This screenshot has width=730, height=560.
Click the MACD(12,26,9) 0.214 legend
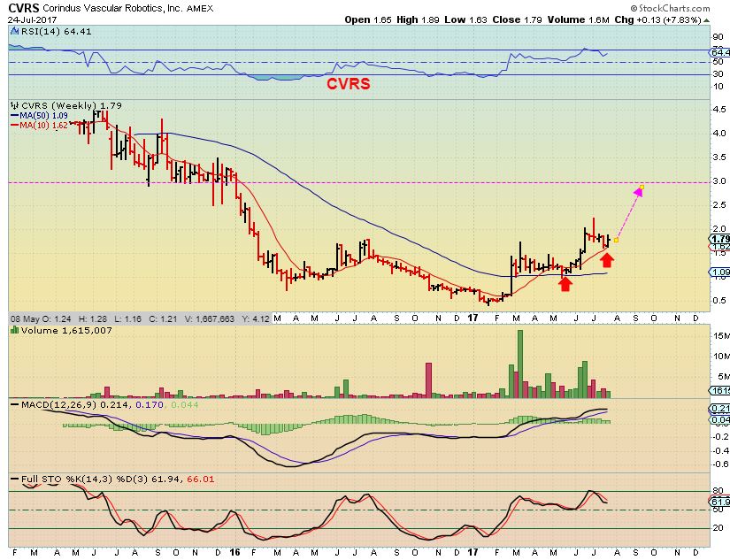click(75, 405)
